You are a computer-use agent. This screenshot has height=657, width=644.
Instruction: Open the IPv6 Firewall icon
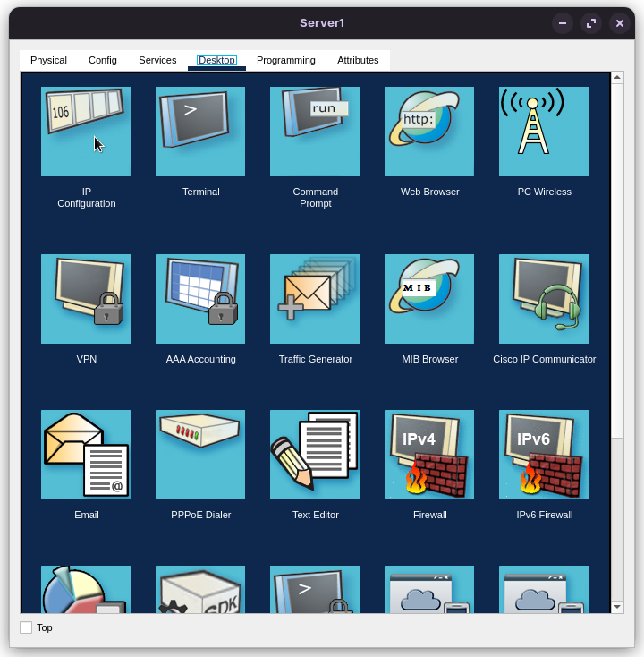pyautogui.click(x=544, y=455)
